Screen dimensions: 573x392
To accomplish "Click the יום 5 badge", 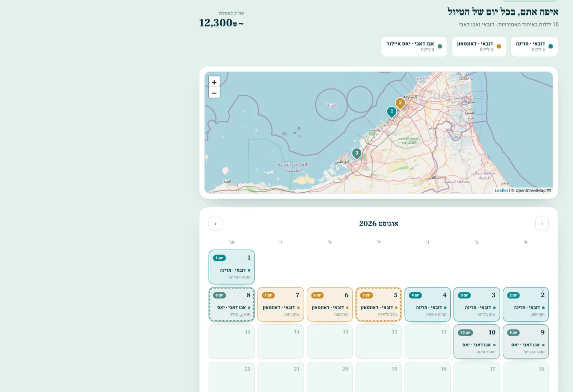I will tap(366, 295).
